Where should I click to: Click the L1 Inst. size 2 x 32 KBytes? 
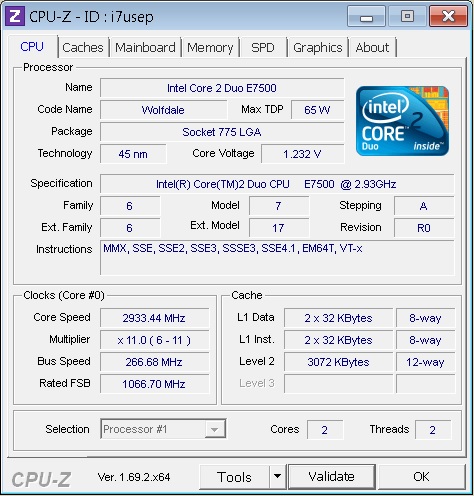(x=338, y=340)
